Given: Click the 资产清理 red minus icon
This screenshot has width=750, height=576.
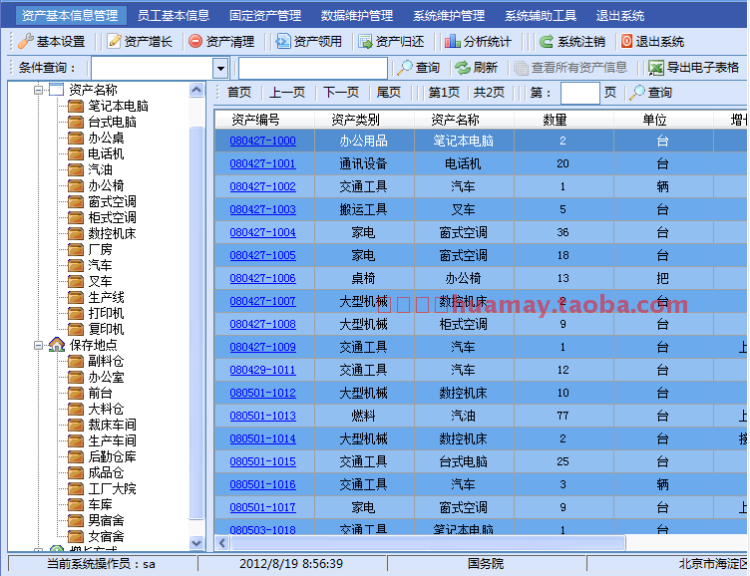Looking at the screenshot, I should point(195,41).
